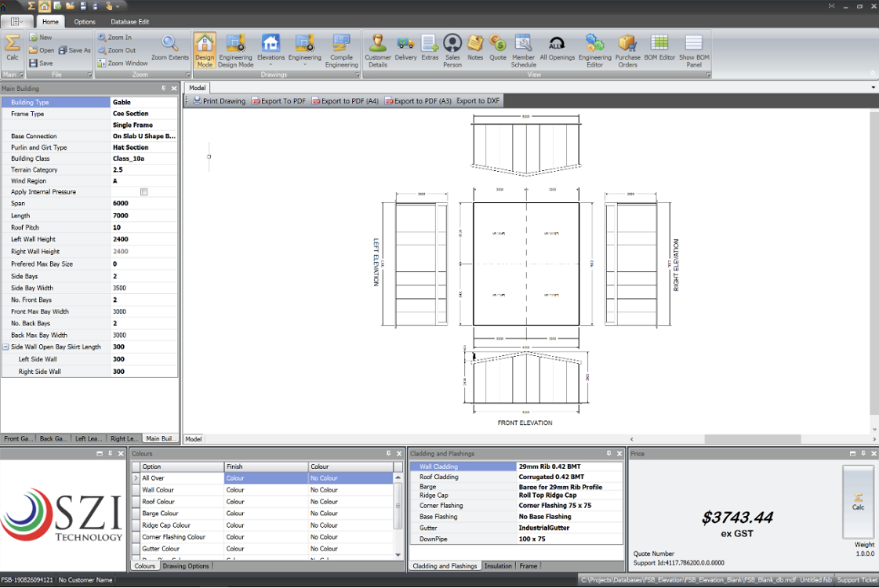Select the Options ribbon tab
This screenshot has width=879, height=588.
(x=85, y=22)
